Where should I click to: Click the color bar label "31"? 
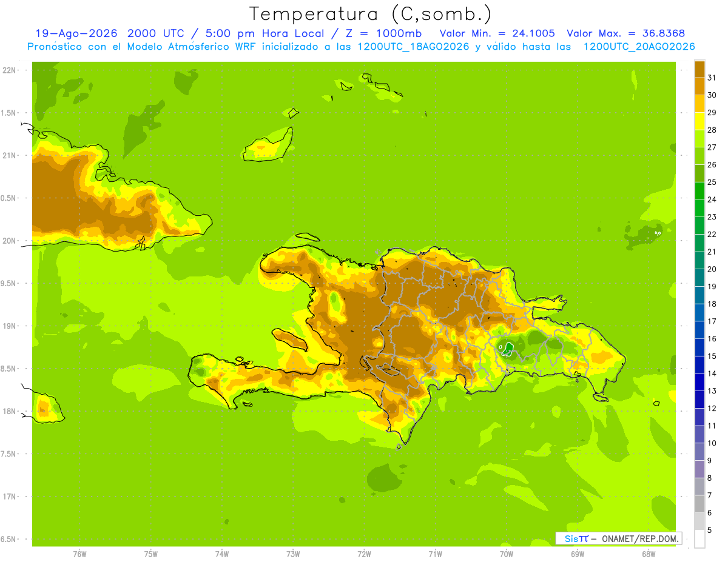(x=712, y=78)
